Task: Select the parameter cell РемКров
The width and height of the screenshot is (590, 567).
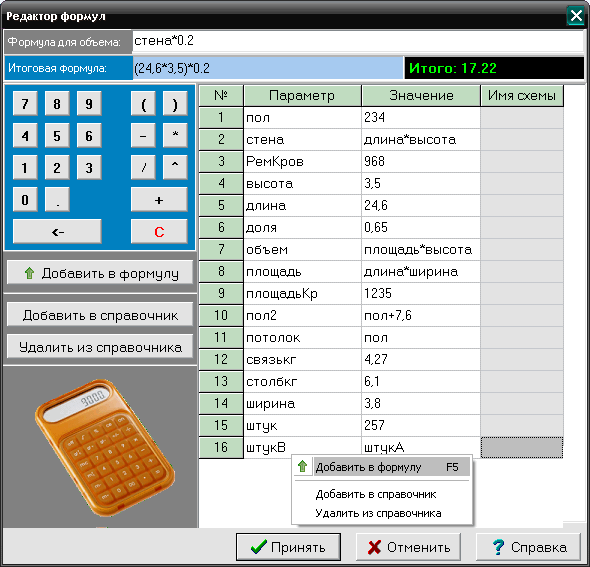Action: pos(303,162)
